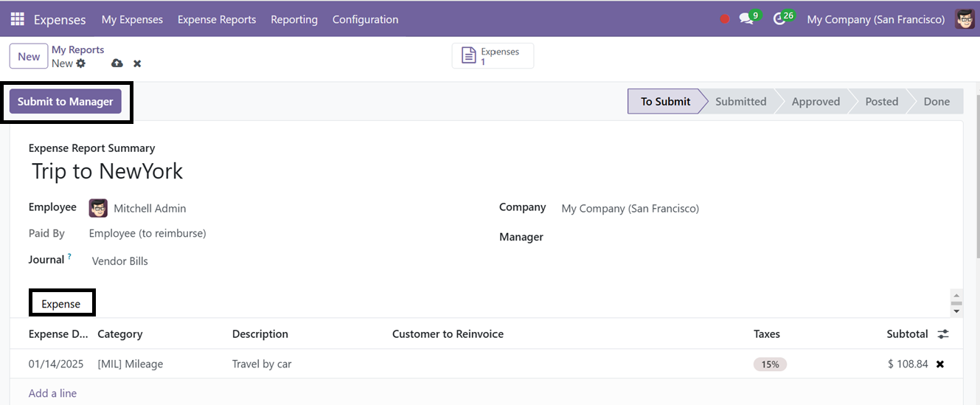This screenshot has width=980, height=405.
Task: Open the gear actions menu beside New
Action: [x=81, y=63]
